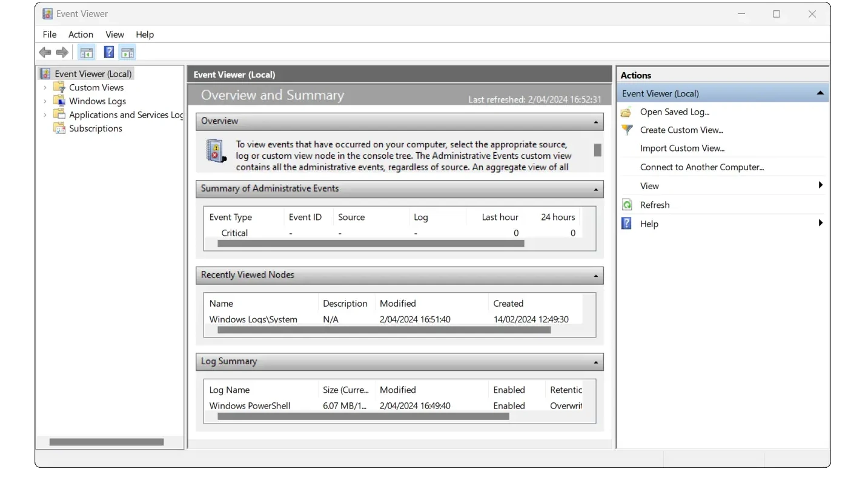The width and height of the screenshot is (868, 503).
Task: Click Import Custom View... action
Action: 682,148
